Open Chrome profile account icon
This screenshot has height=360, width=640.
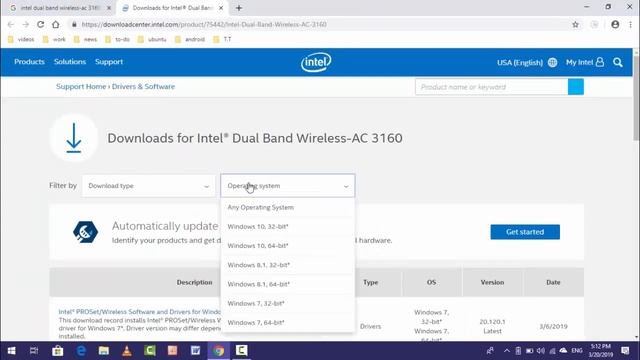tap(615, 24)
